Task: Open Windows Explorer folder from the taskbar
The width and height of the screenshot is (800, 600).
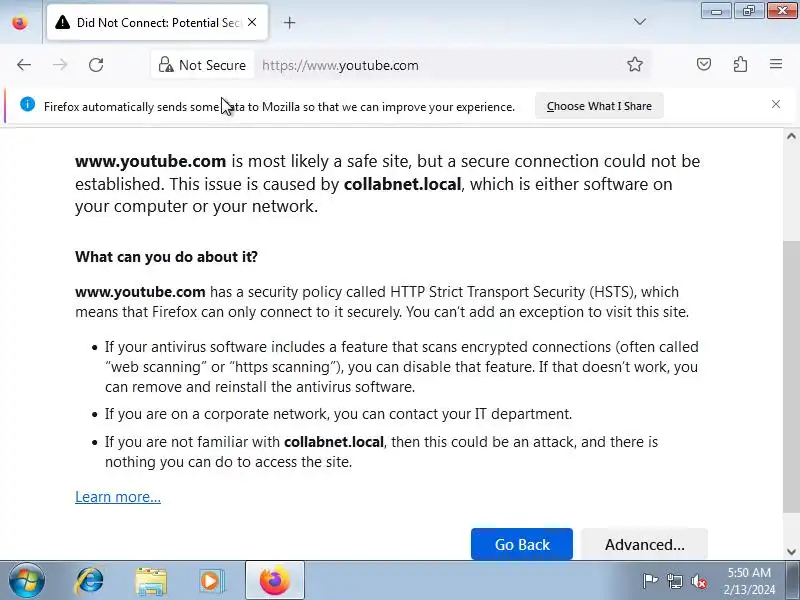Action: (151, 580)
